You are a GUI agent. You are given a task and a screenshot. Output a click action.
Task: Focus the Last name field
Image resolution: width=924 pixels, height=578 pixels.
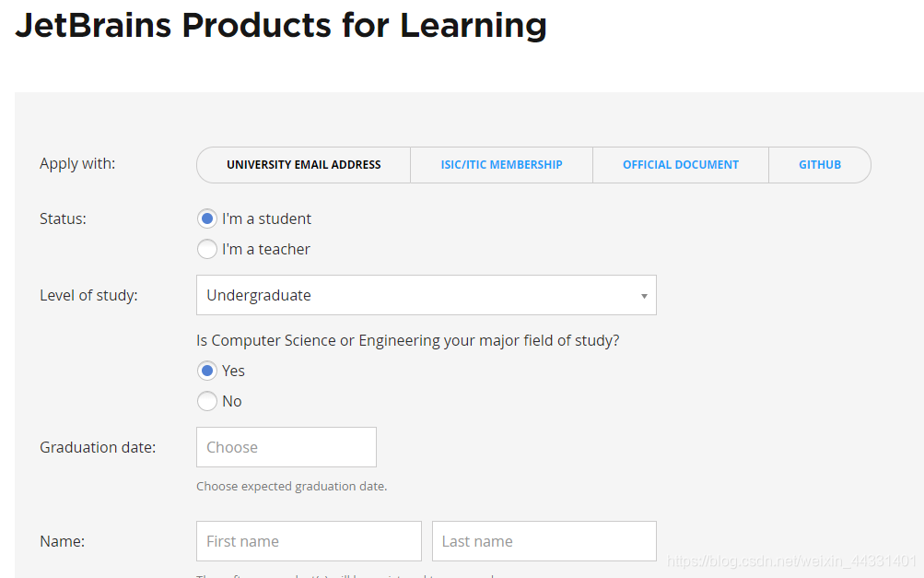pyautogui.click(x=544, y=541)
